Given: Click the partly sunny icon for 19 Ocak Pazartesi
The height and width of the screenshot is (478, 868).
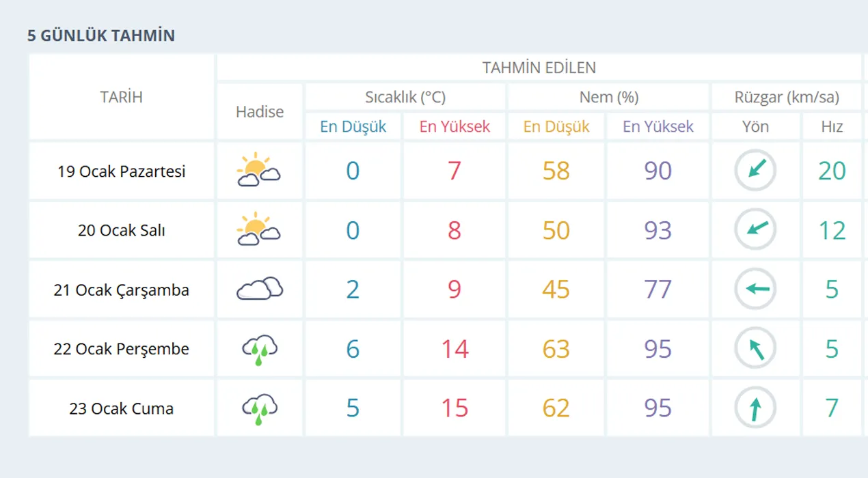Looking at the screenshot, I should 259,170.
